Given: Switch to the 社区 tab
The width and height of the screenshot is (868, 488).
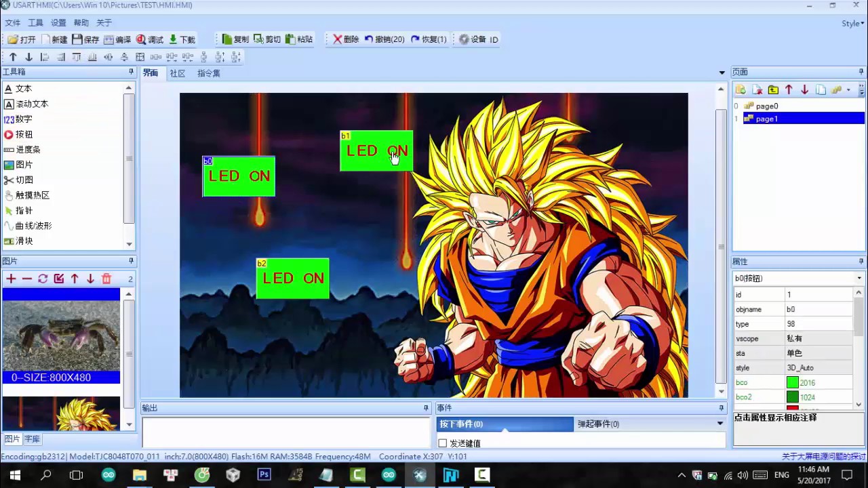Looking at the screenshot, I should pos(178,73).
